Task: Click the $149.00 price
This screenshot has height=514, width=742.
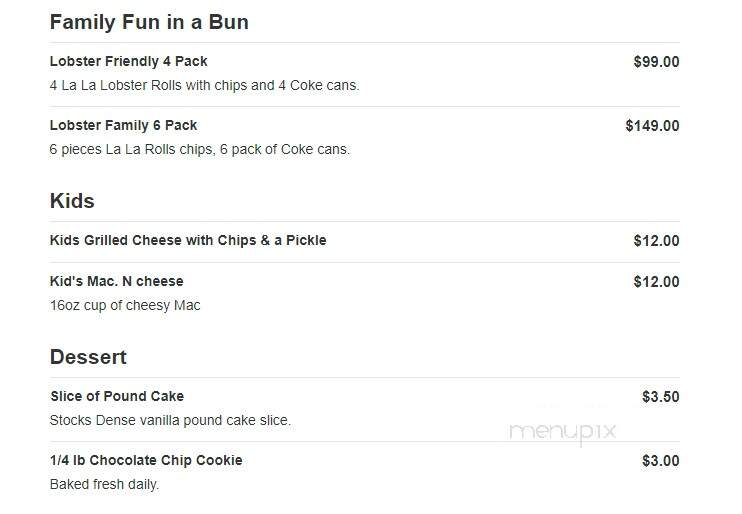Action: coord(652,125)
